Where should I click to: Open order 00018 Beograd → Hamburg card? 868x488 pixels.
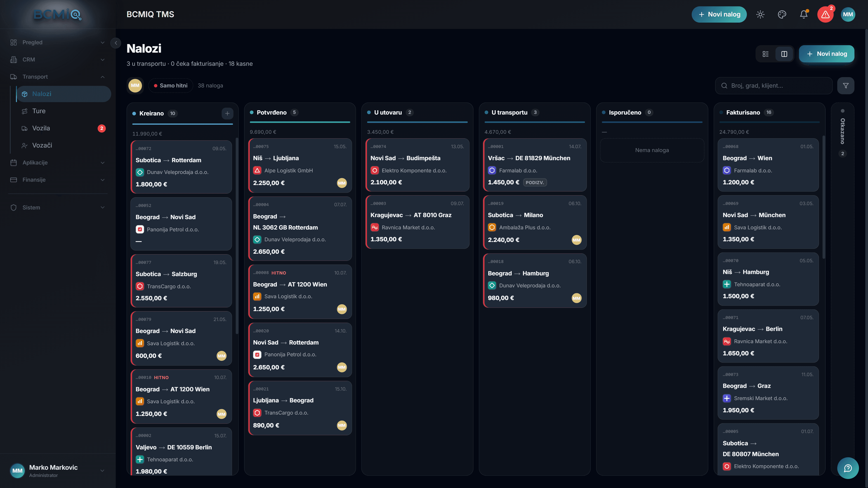click(534, 280)
